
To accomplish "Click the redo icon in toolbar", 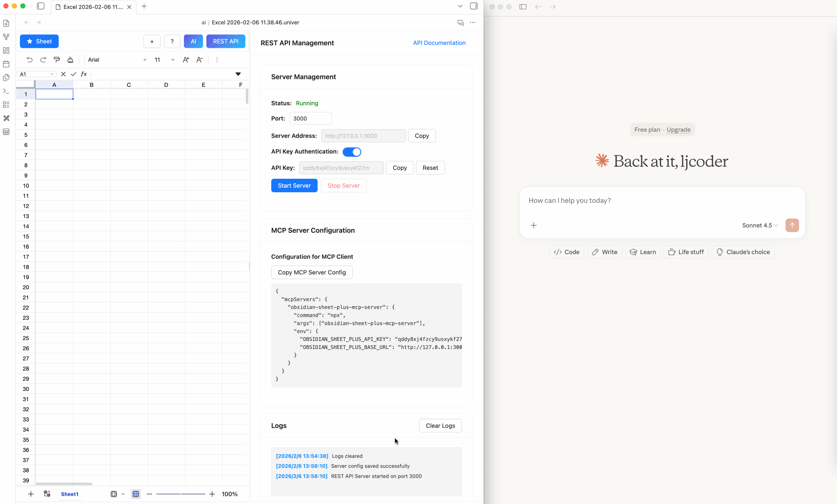I will click(x=43, y=60).
